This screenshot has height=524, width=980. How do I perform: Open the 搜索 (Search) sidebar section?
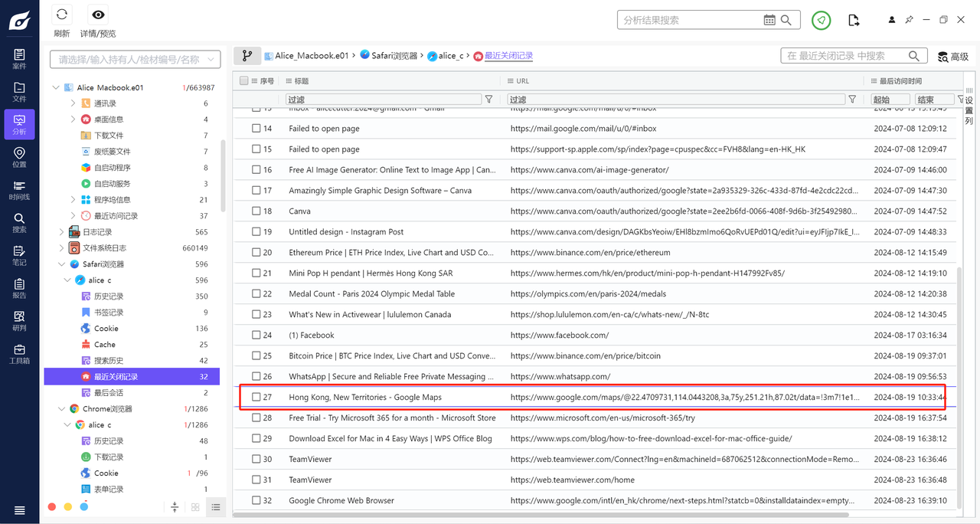click(19, 223)
